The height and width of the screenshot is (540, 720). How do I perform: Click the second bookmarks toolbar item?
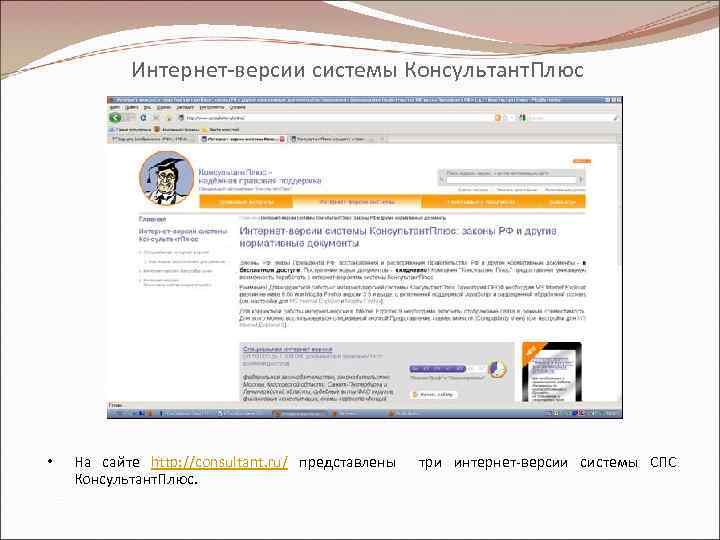click(177, 129)
